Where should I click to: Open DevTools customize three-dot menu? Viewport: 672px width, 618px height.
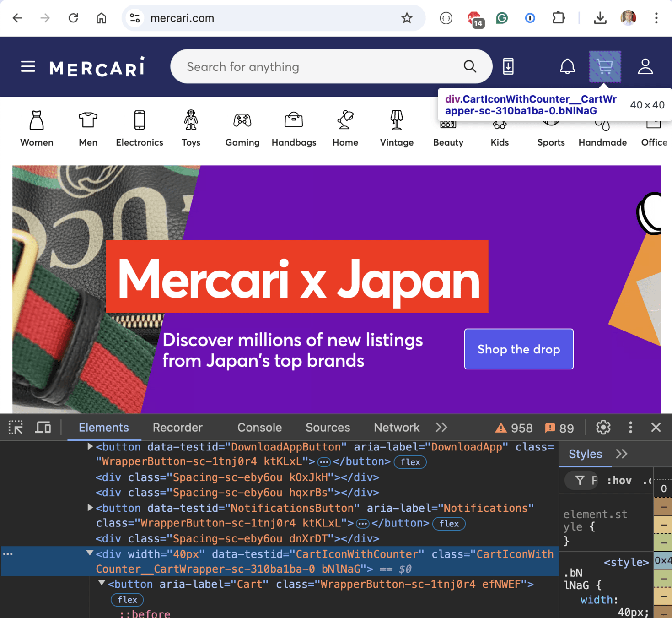click(630, 428)
